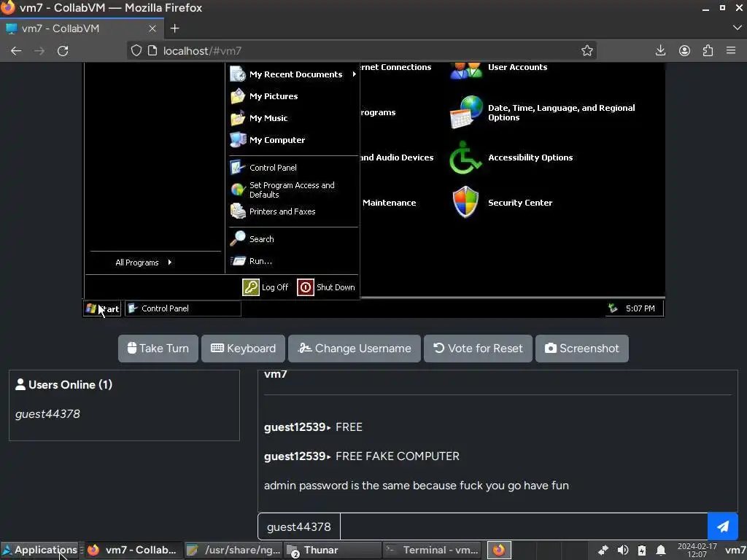This screenshot has height=560, width=747.
Task: Take a Screenshot of the VM
Action: pos(581,349)
